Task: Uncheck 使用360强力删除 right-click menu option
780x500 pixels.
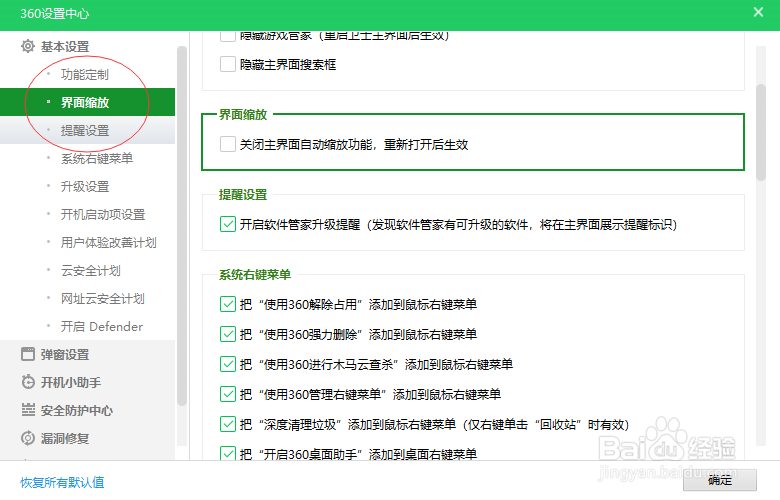Action: tap(228, 334)
